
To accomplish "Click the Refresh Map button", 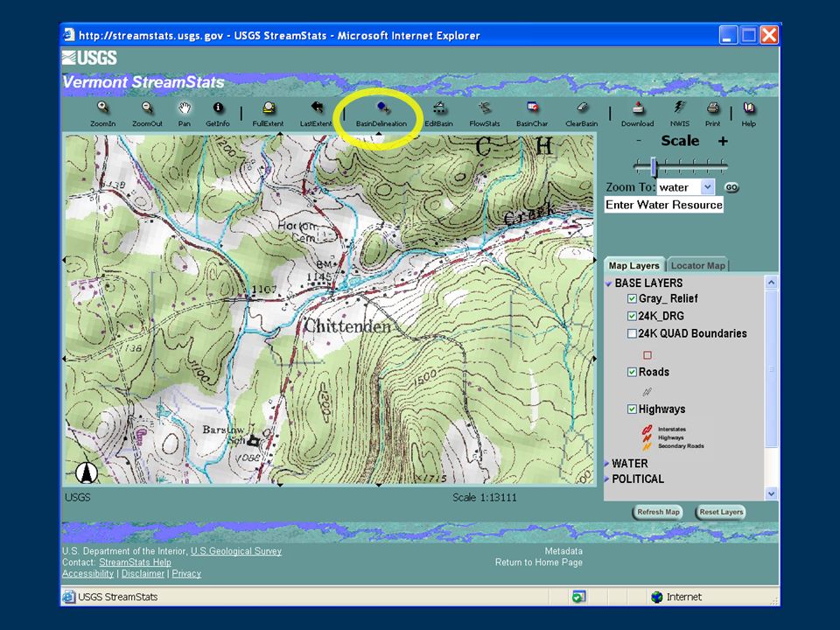I will coord(658,512).
